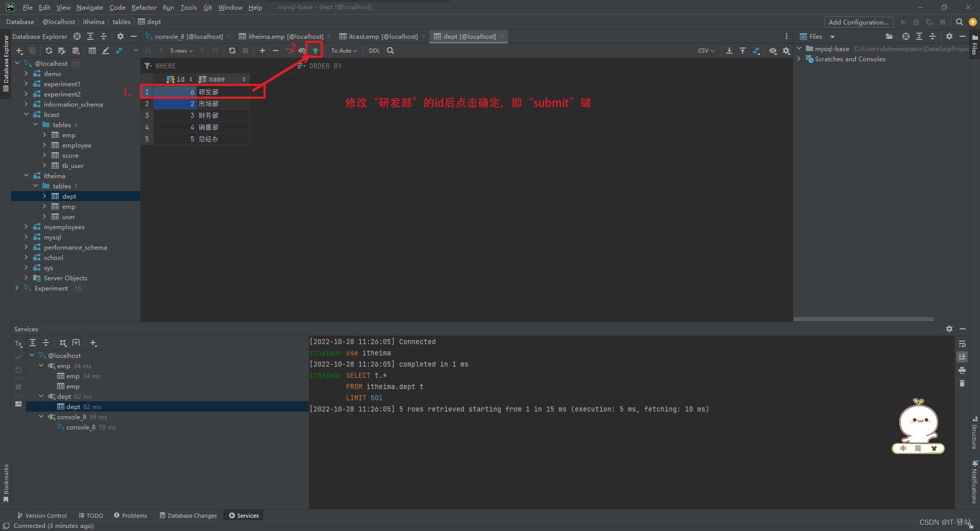Close the dept [@localhost] tab

click(502, 36)
